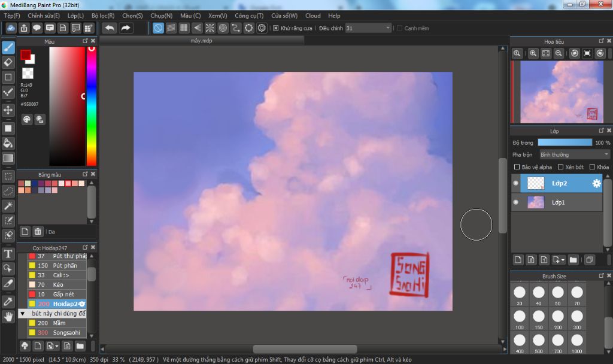Open the Tệp(F) menu
The height and width of the screenshot is (364, 613).
[x=12, y=16]
